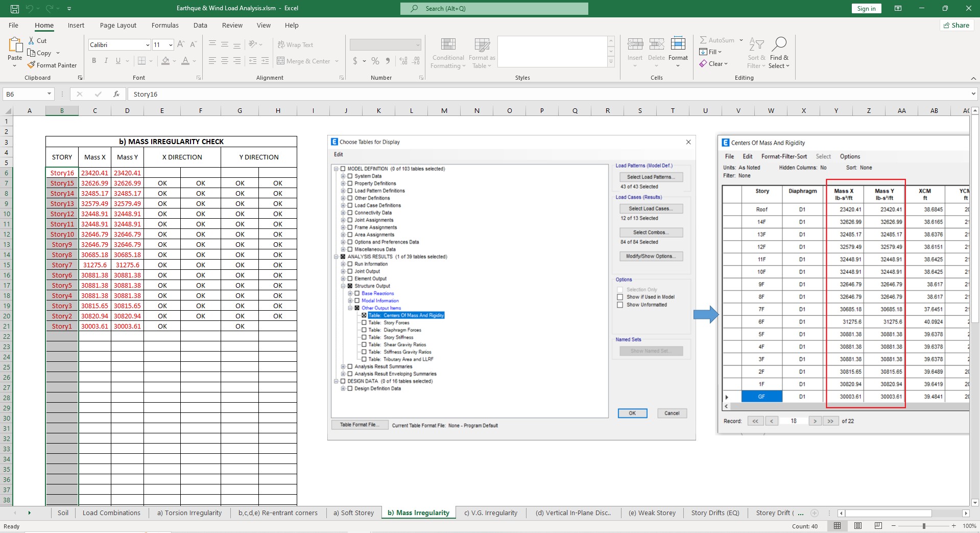Click the Italic formatting icon

(106, 61)
